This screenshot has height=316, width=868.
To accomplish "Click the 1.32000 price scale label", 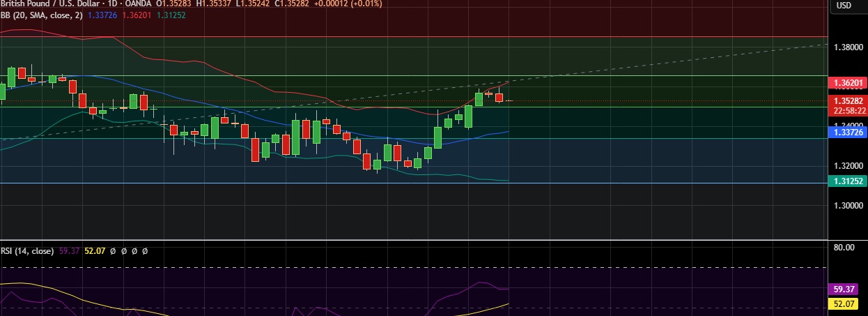I will tap(848, 166).
